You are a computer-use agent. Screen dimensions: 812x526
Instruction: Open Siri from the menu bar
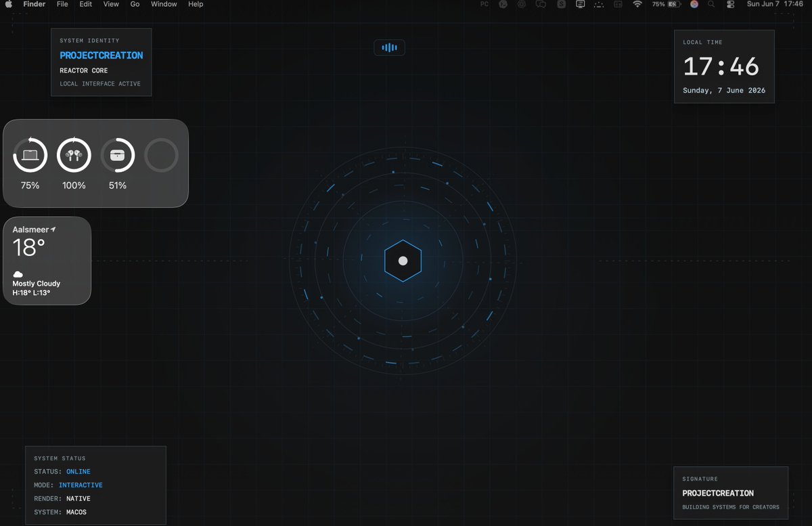pos(694,4)
